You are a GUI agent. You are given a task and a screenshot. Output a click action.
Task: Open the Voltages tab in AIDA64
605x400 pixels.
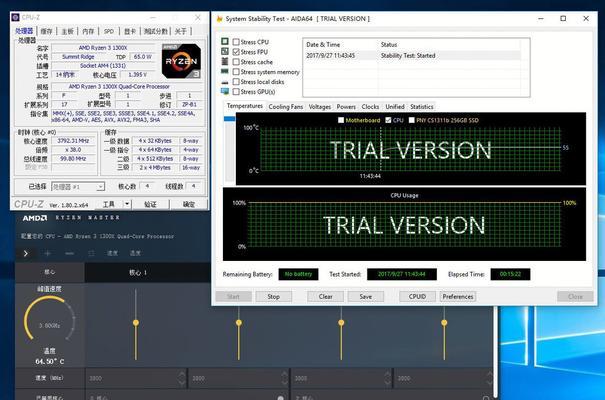coord(320,107)
